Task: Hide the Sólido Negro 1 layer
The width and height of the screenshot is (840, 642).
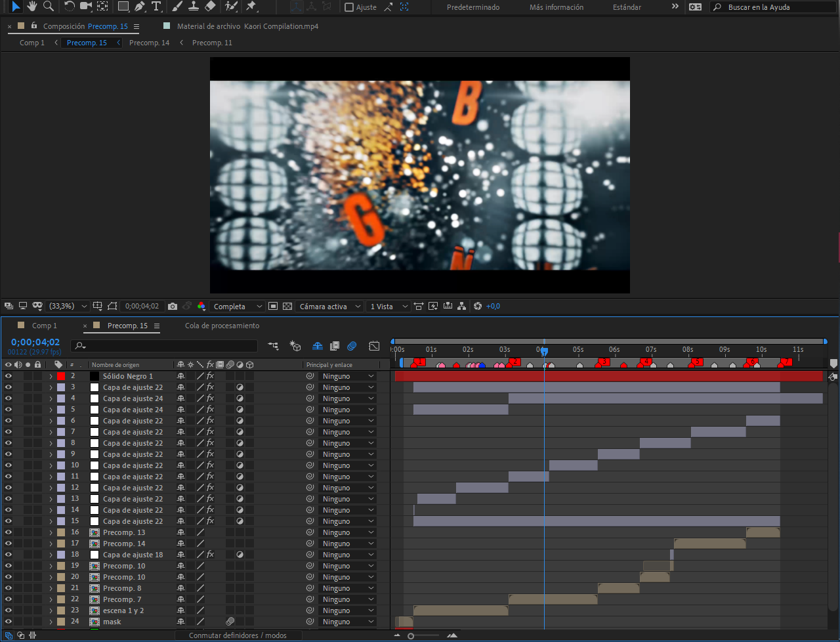Action: (x=9, y=376)
